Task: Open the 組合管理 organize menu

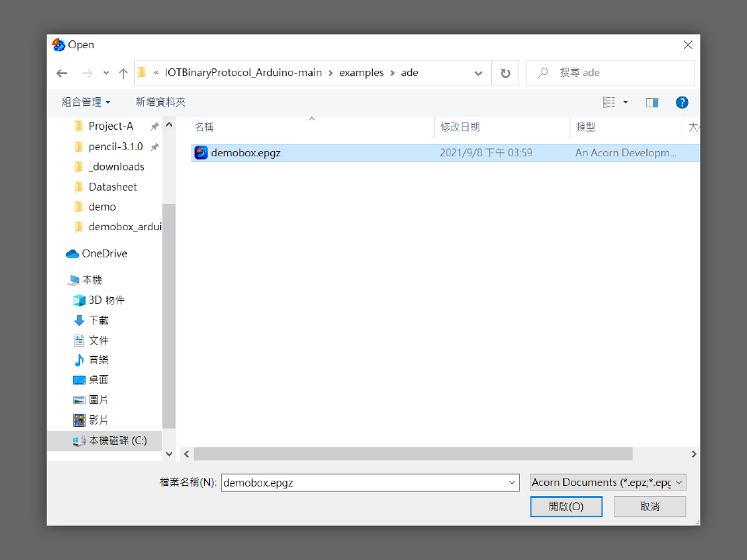Action: (x=86, y=102)
